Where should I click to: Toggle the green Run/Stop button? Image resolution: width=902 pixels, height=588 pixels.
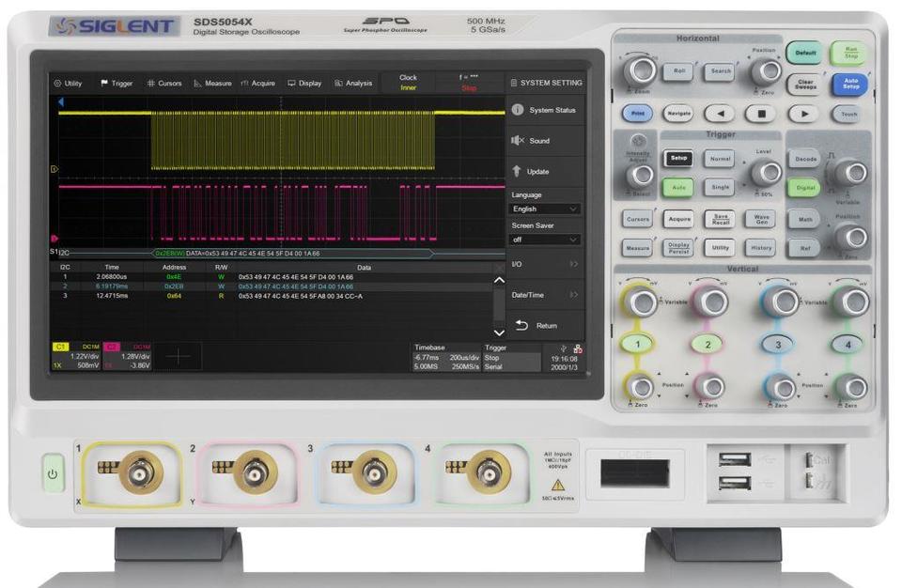[x=851, y=53]
